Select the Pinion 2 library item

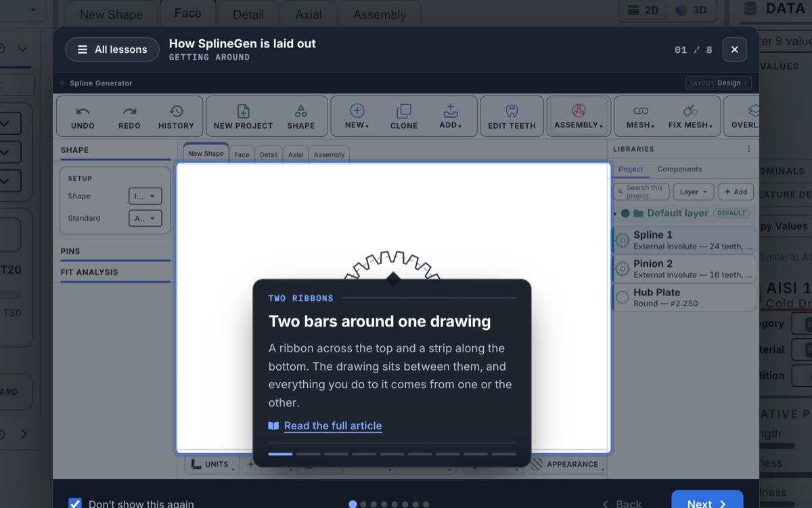coord(684,268)
